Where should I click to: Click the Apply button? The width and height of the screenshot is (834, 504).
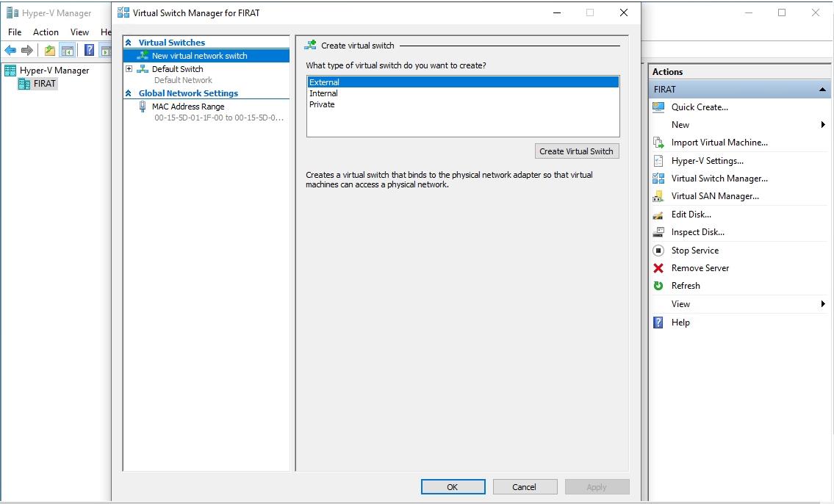[597, 487]
